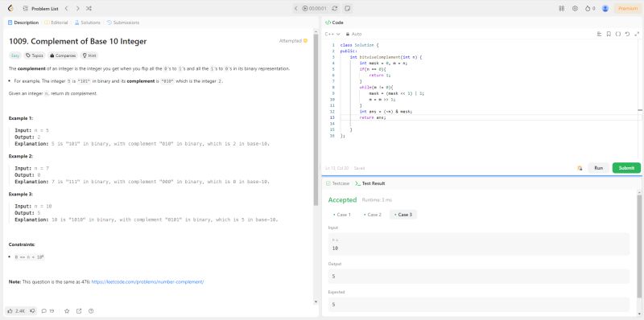Submit the solution
This screenshot has width=644, height=320.
pyautogui.click(x=626, y=168)
